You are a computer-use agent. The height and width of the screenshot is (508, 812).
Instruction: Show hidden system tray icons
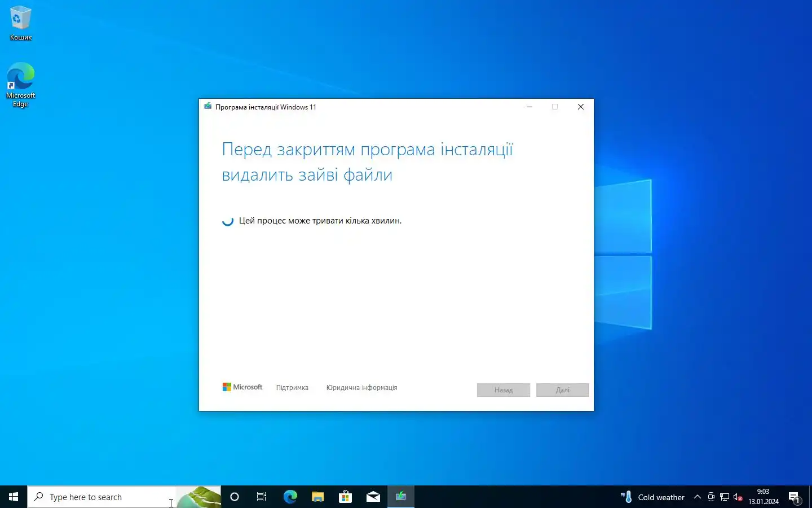[698, 497]
